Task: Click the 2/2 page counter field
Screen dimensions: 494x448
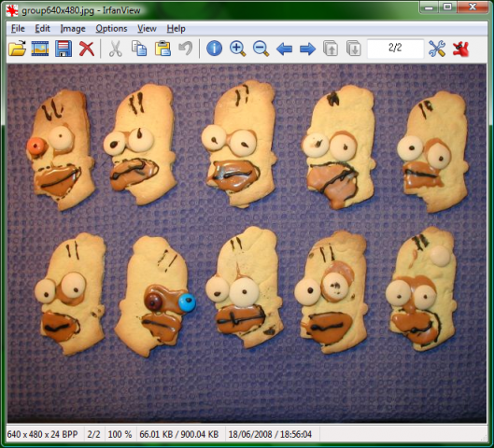Action: pyautogui.click(x=395, y=49)
